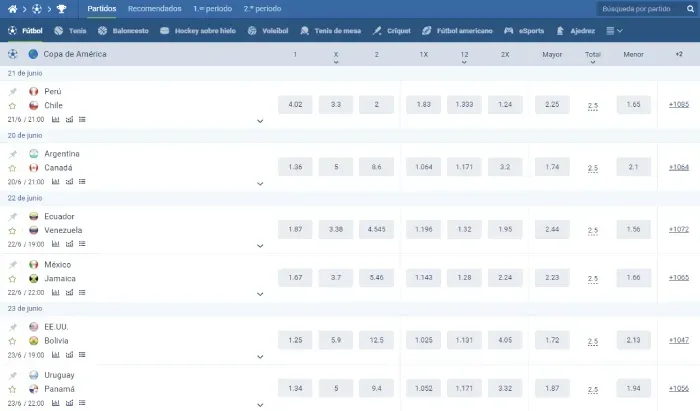Bet on Argentina win at 1.36

point(295,167)
